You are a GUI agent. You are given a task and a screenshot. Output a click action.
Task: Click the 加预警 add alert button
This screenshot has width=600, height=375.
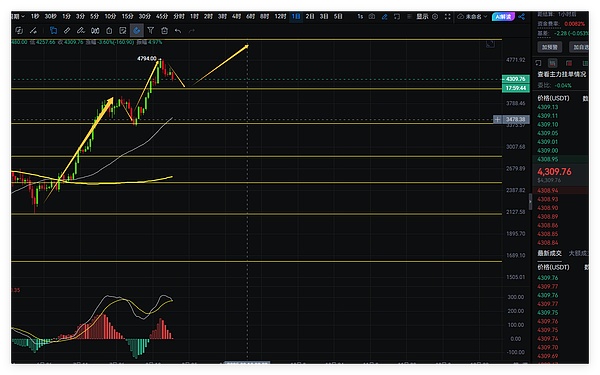tap(550, 47)
